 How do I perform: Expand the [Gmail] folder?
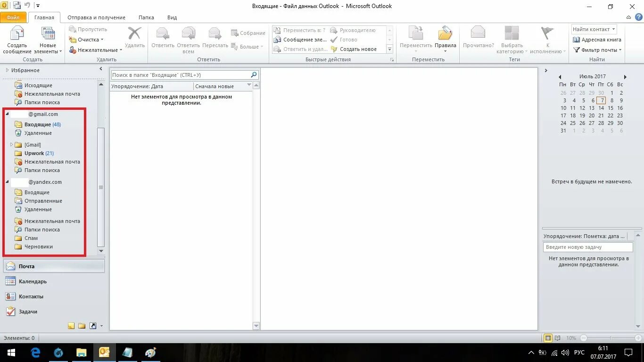(x=11, y=145)
